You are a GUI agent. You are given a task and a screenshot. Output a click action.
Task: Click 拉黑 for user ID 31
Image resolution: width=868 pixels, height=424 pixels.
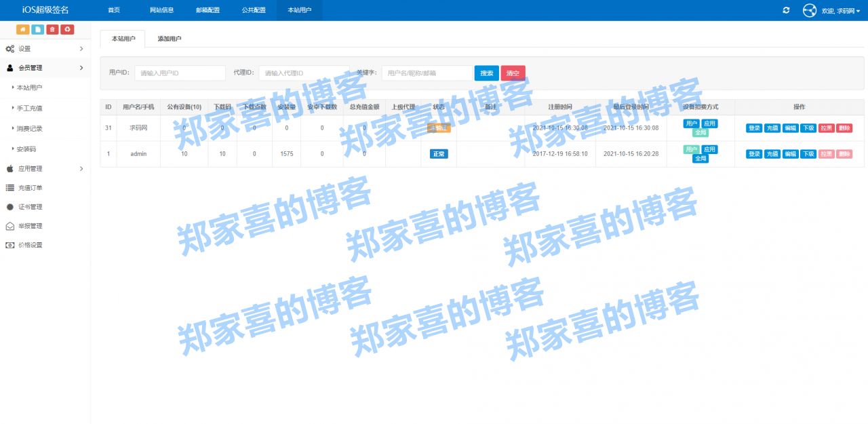pyautogui.click(x=826, y=128)
